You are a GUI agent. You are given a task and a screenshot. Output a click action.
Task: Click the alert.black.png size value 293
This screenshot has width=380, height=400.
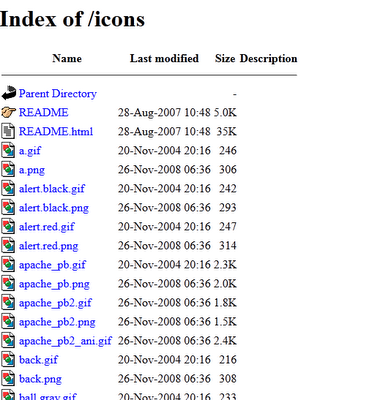pyautogui.click(x=228, y=207)
